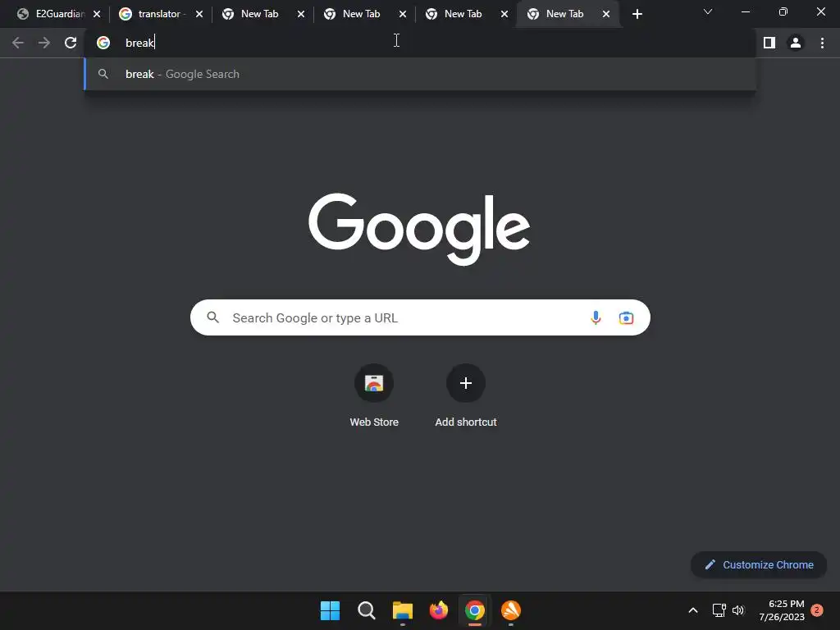840x630 pixels.
Task: Close the translator tab
Action: (199, 15)
